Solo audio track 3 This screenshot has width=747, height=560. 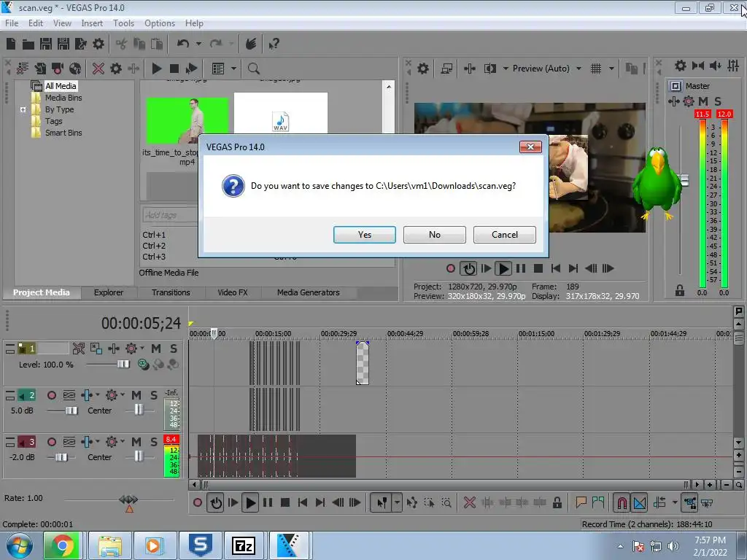153,442
